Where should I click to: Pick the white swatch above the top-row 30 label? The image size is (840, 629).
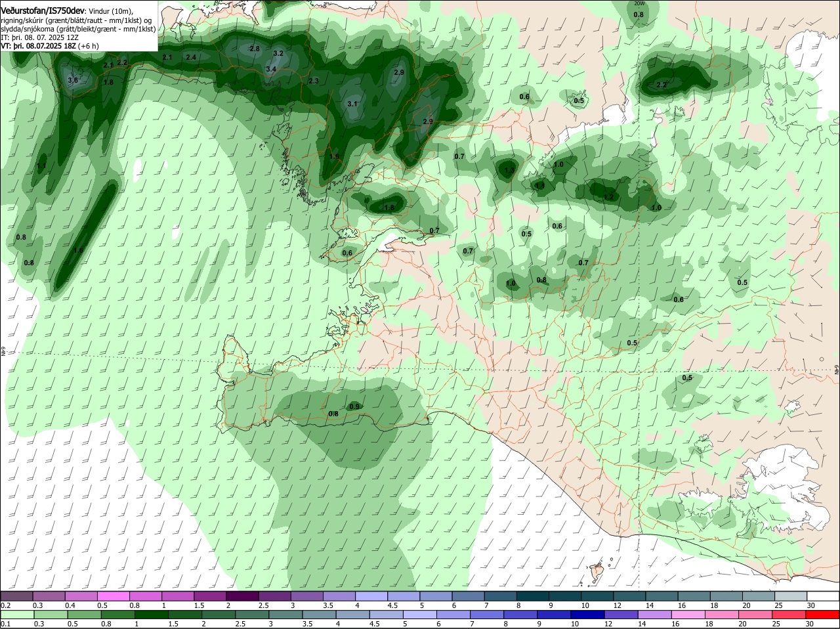point(823,596)
